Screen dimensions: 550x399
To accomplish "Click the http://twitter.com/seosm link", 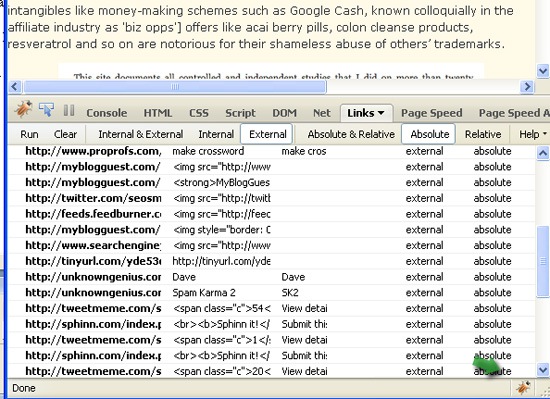I will tap(93, 198).
